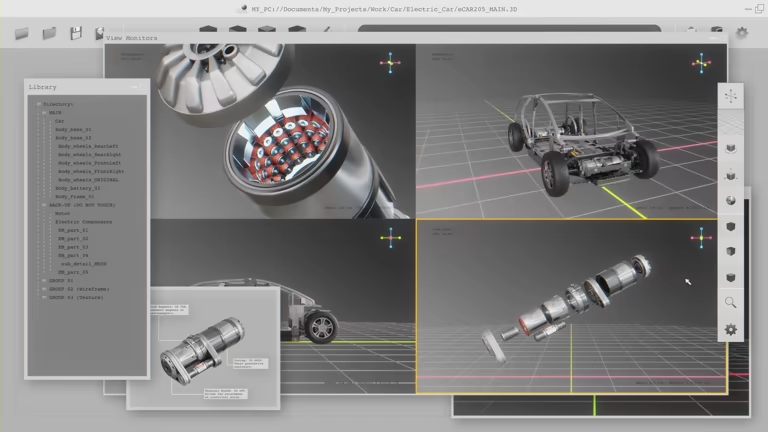Click the View Monitors panel title

[x=132, y=37]
